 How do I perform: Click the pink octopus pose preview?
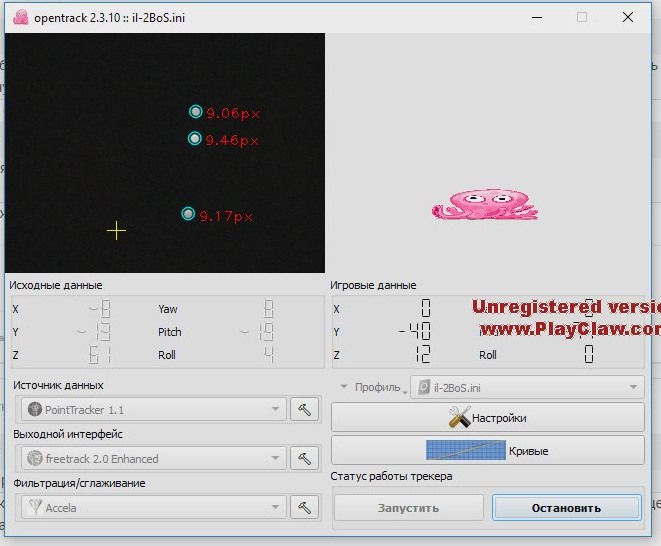point(485,204)
